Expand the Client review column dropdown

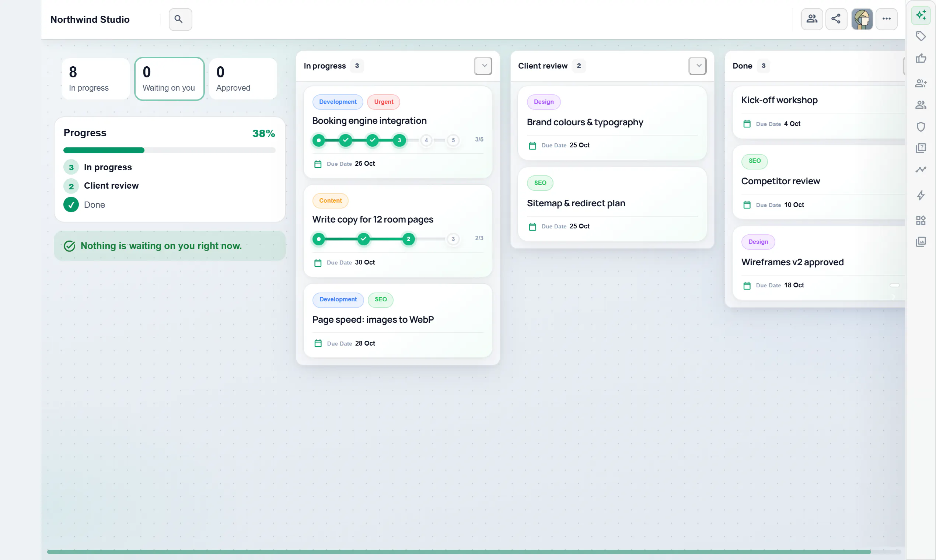click(x=698, y=66)
